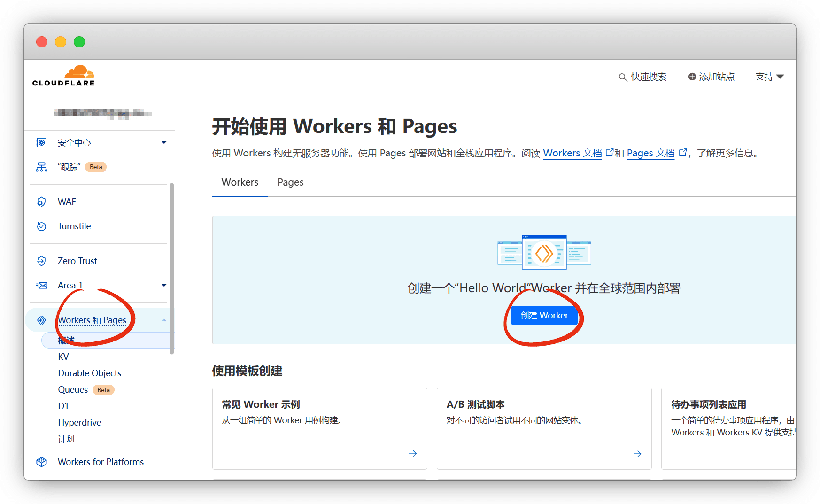Click the WAF shield icon
820x504 pixels.
pos(41,202)
